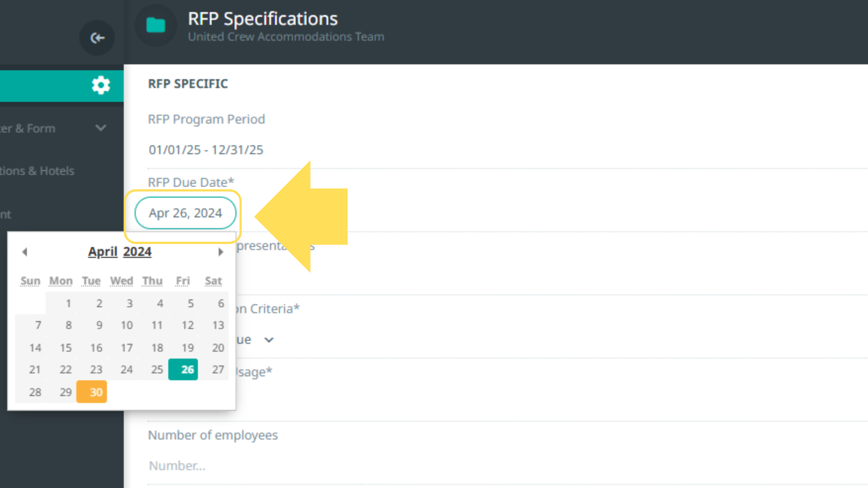The height and width of the screenshot is (488, 868).
Task: Select the highlighted date 26
Action: [x=183, y=370]
